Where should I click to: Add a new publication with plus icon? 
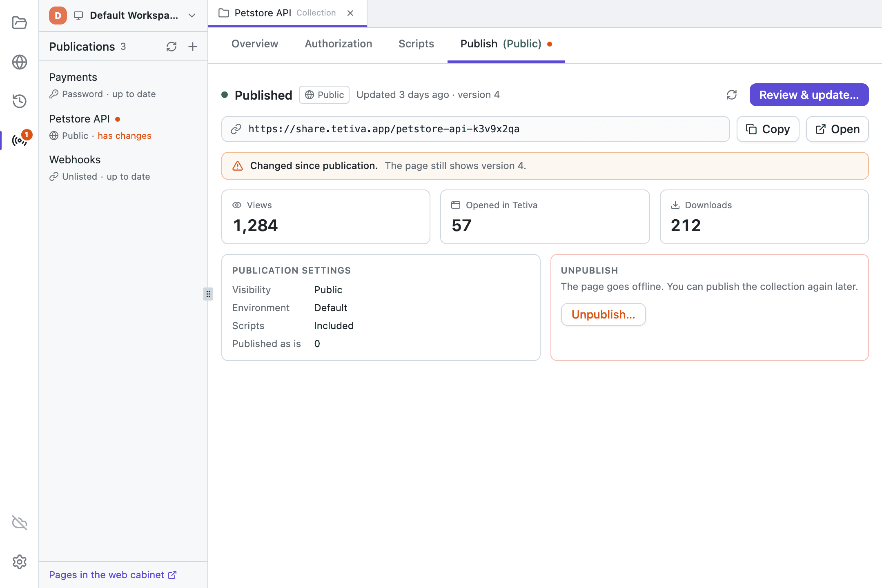click(x=193, y=47)
